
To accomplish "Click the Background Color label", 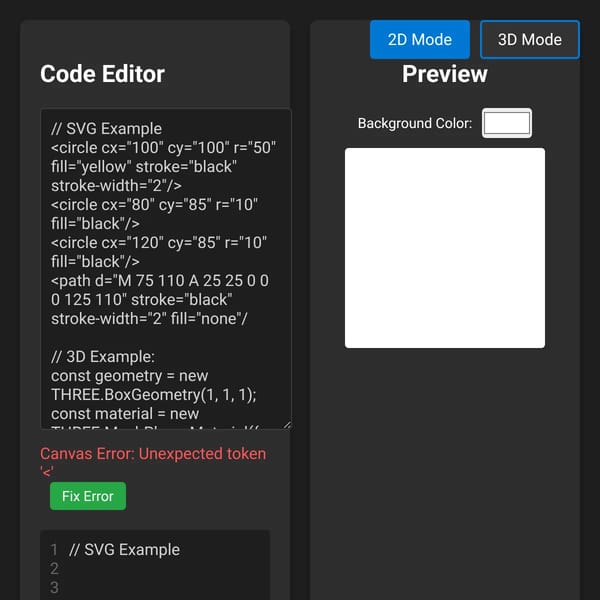I will point(415,123).
